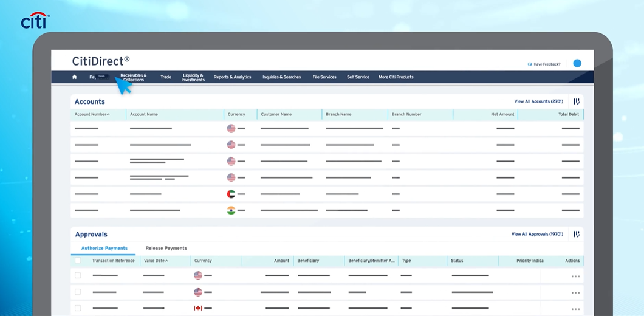Click the CitiDirect logo

tap(101, 61)
